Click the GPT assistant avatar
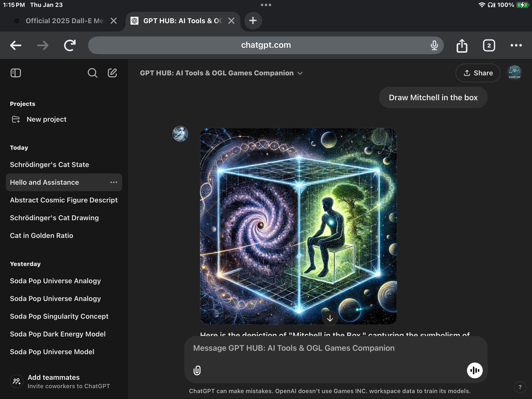The height and width of the screenshot is (399, 532). [180, 134]
